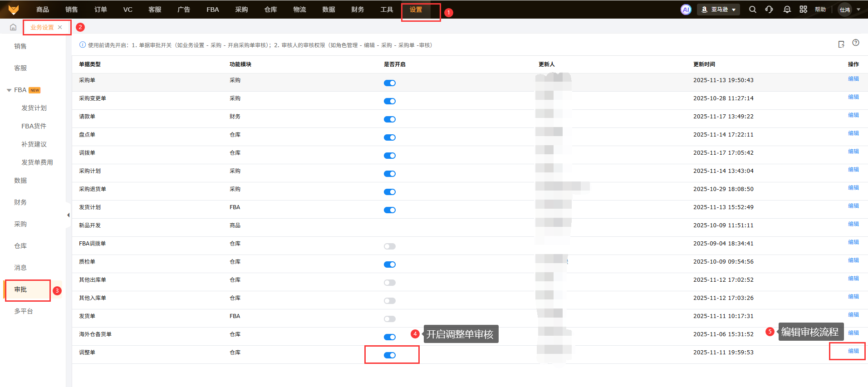Click 编辑 for the 采购单 row
Image resolution: width=868 pixels, height=387 pixels.
point(853,79)
